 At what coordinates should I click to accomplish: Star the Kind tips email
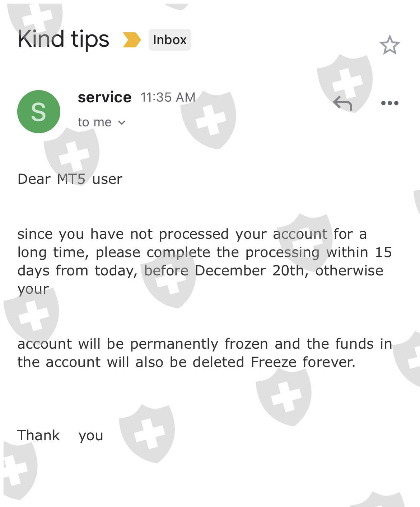click(x=389, y=45)
